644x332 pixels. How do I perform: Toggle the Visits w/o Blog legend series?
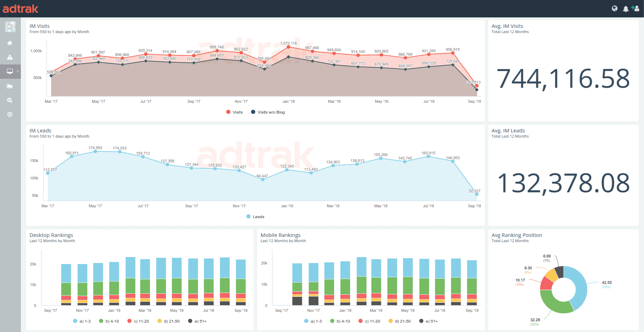click(x=268, y=112)
